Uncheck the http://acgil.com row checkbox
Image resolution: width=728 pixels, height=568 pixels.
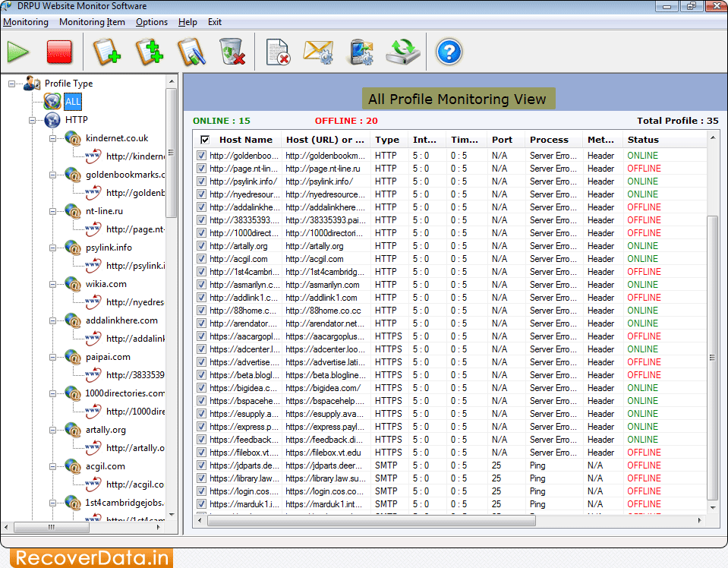pyautogui.click(x=201, y=259)
